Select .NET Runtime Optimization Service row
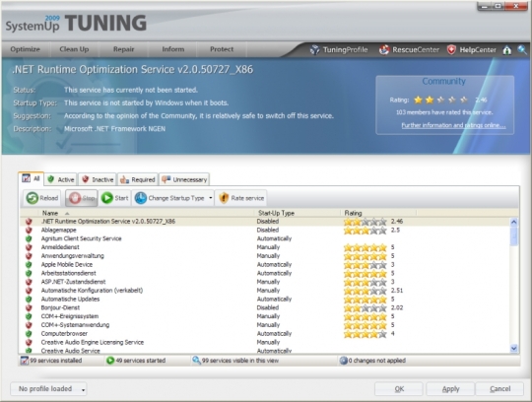 [265, 222]
